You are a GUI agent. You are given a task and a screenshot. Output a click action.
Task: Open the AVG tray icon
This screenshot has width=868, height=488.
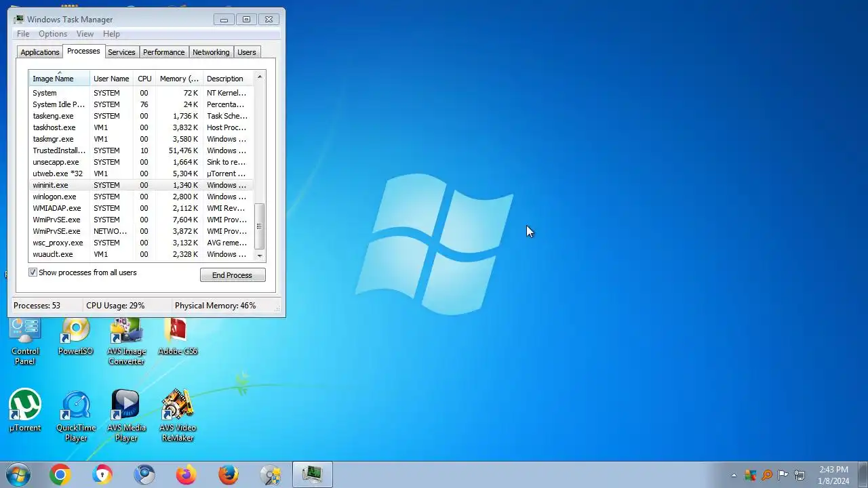(751, 475)
